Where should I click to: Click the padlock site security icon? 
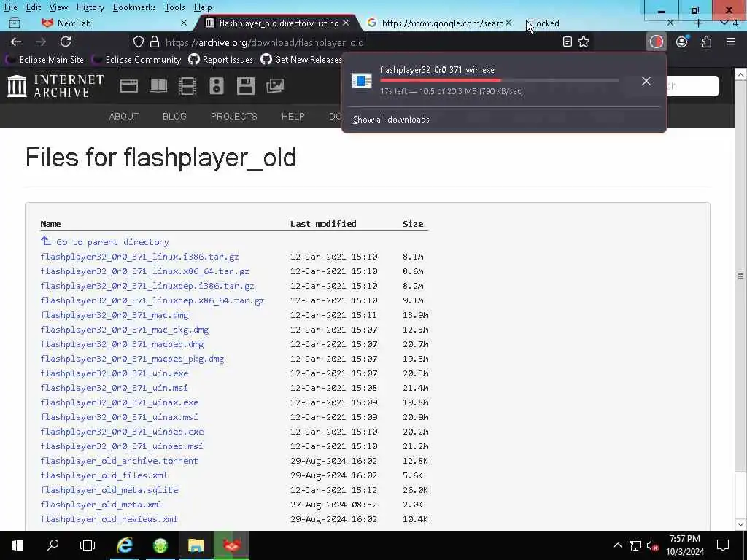coord(155,42)
